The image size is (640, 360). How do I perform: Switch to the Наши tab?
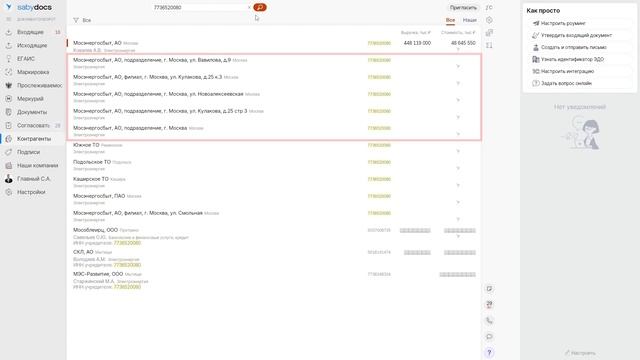(470, 20)
